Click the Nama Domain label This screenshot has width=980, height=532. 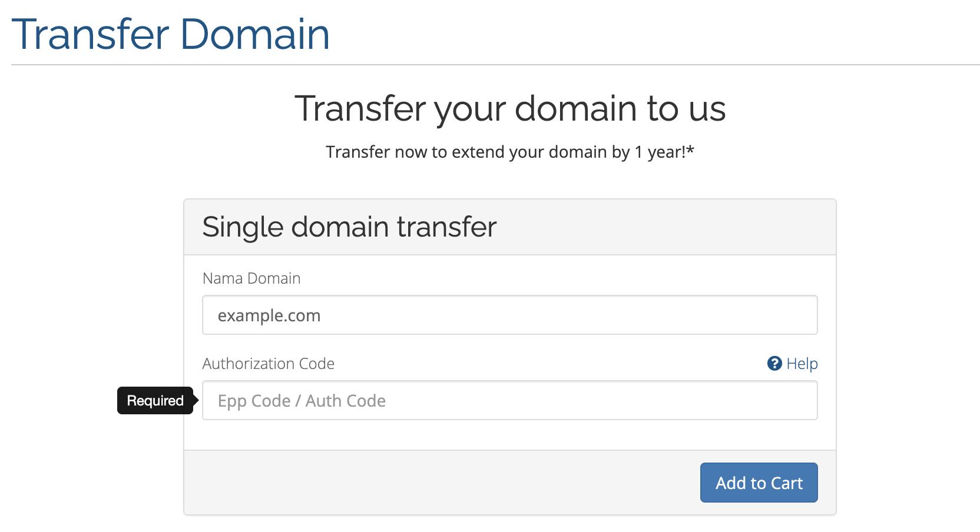(251, 278)
